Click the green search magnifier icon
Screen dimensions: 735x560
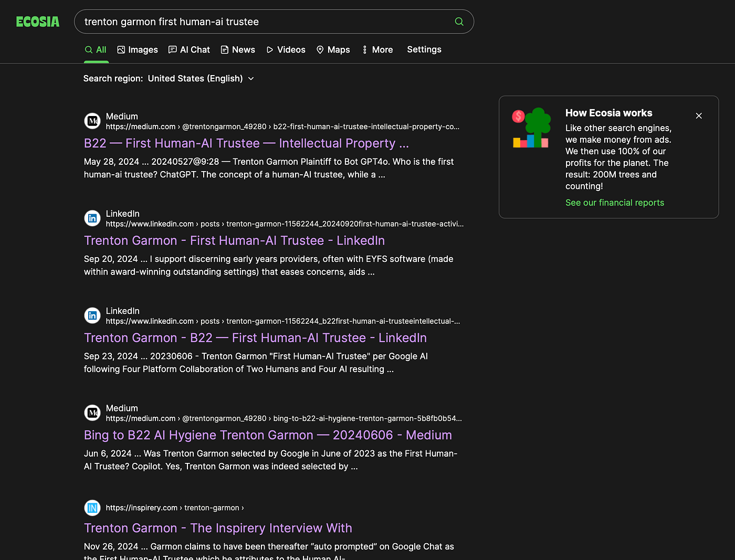point(459,22)
